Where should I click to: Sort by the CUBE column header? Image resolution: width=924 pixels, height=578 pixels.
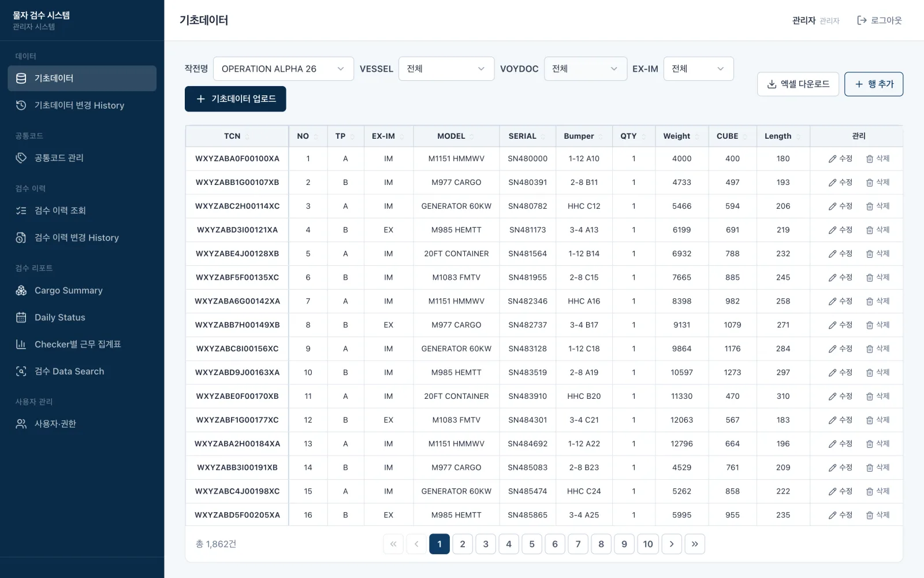point(732,136)
